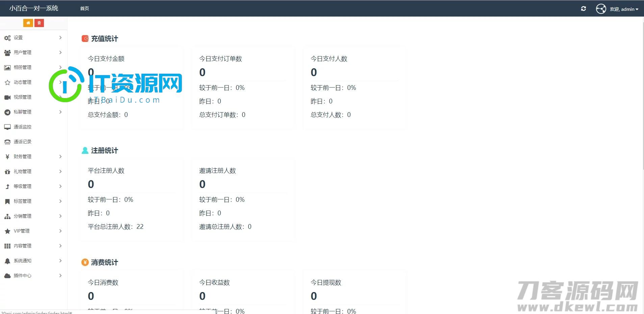Expand the 插件中心 menu chevron
644x314 pixels.
click(x=60, y=275)
